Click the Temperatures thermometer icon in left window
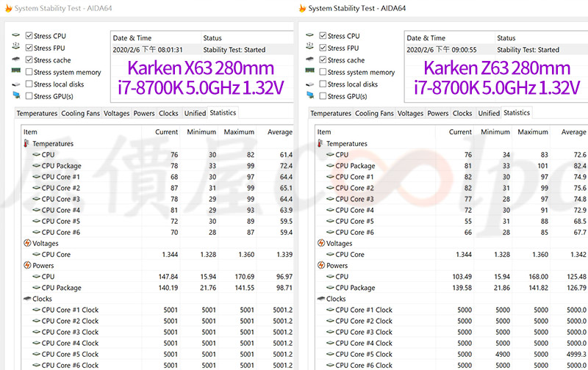 (27, 144)
